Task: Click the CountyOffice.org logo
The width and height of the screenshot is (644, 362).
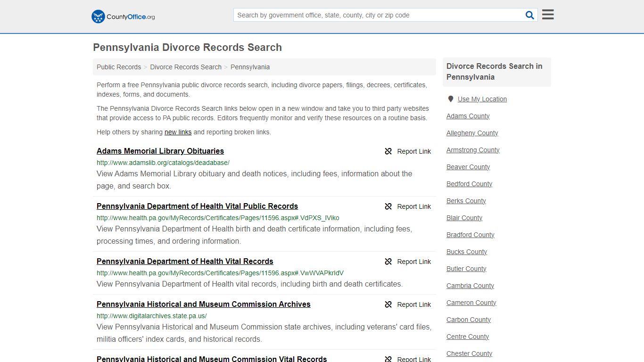Action: point(123,16)
